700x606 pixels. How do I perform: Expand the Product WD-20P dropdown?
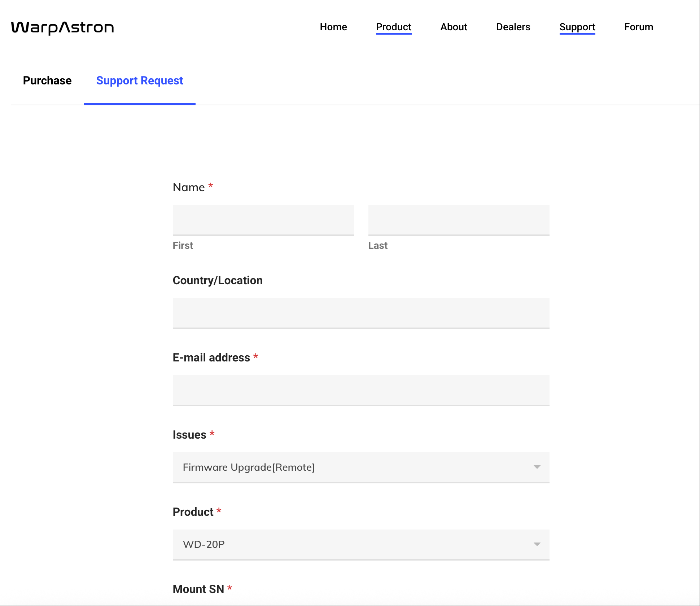click(354, 545)
